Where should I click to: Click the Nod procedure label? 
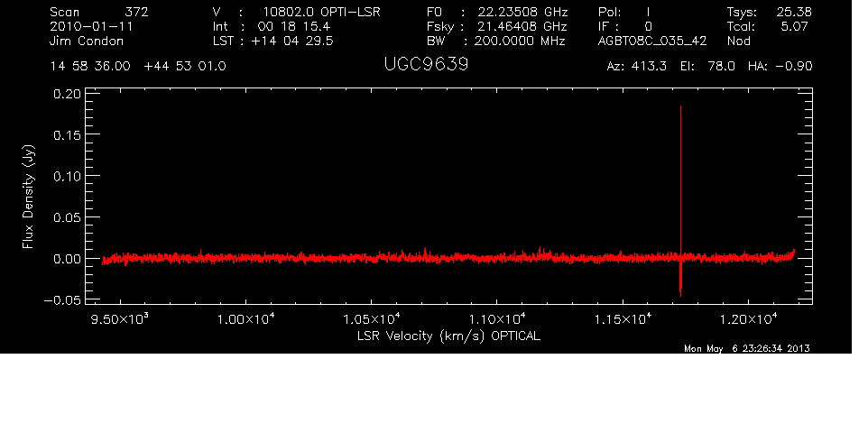(738, 41)
